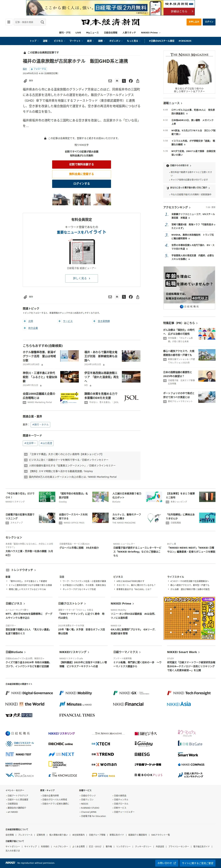Expand the オピニオン navigation dropdown
The height and width of the screenshot is (868, 221).
click(116, 41)
